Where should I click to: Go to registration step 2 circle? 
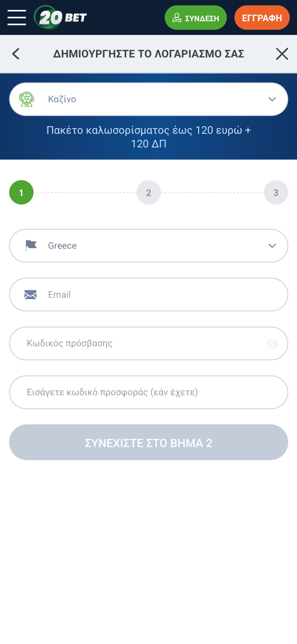(x=148, y=193)
